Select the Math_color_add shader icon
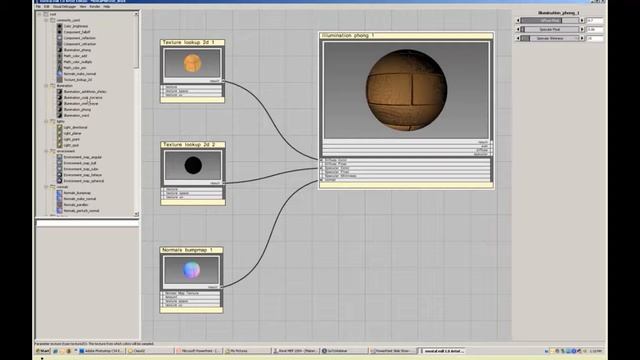640x360 pixels. [x=60, y=56]
